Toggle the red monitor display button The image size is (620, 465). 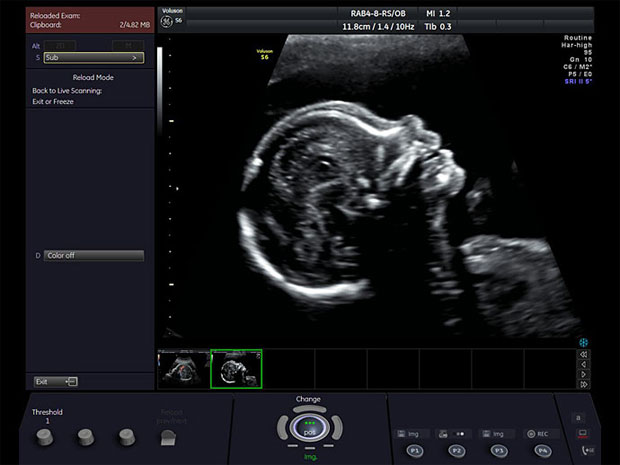tap(580, 434)
